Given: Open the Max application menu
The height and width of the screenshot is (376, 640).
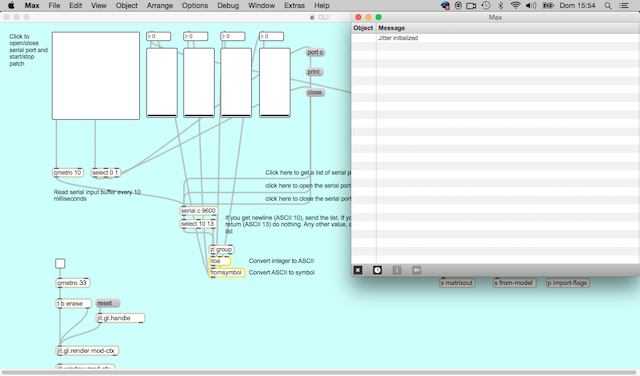Looking at the screenshot, I should [32, 5].
